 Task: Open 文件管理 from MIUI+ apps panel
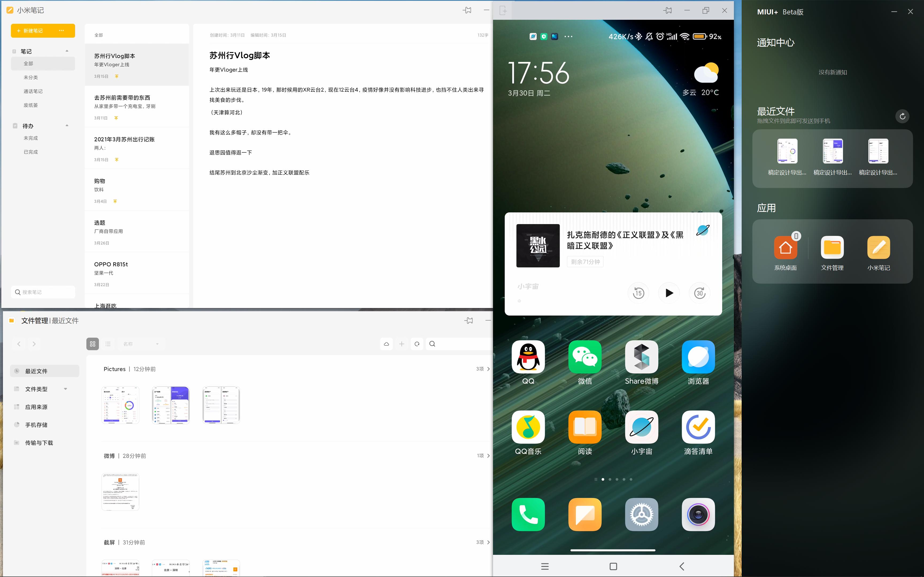[832, 248]
